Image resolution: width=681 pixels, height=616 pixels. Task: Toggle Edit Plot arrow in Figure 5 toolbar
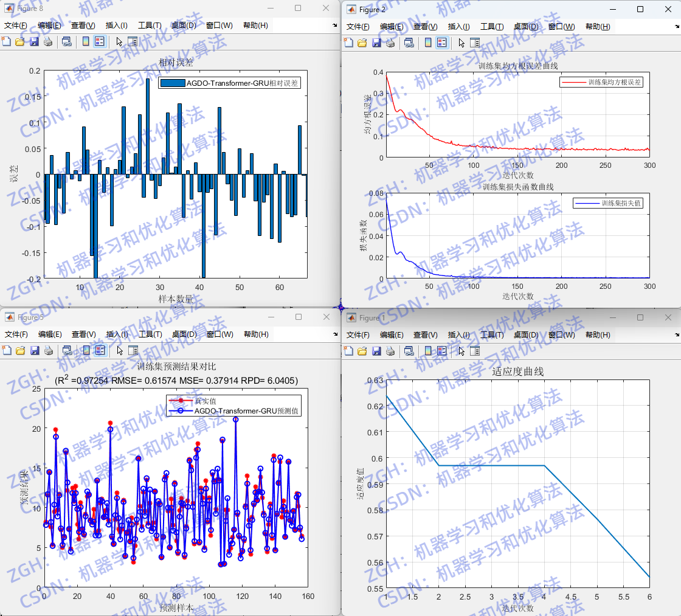120,351
